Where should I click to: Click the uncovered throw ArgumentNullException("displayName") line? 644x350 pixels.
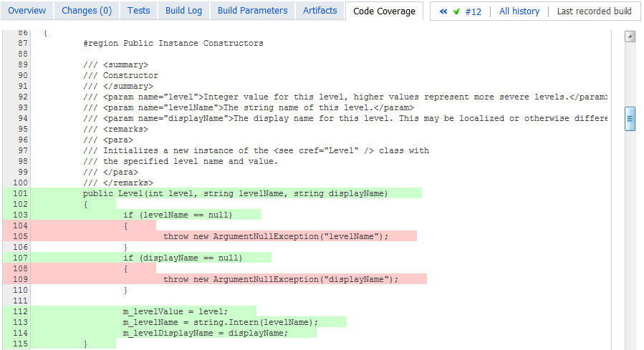[280, 279]
